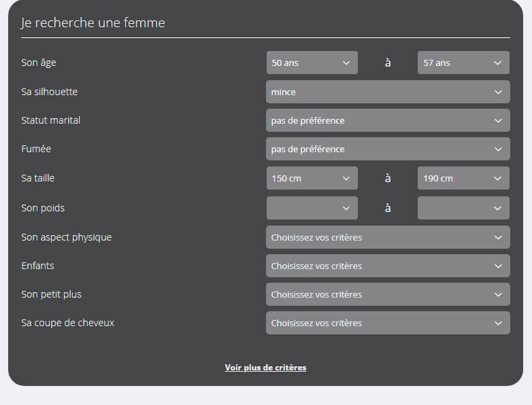Select maximum height dropdown showing 190 cm
Viewport: 532px width, 405px height.
(x=463, y=178)
